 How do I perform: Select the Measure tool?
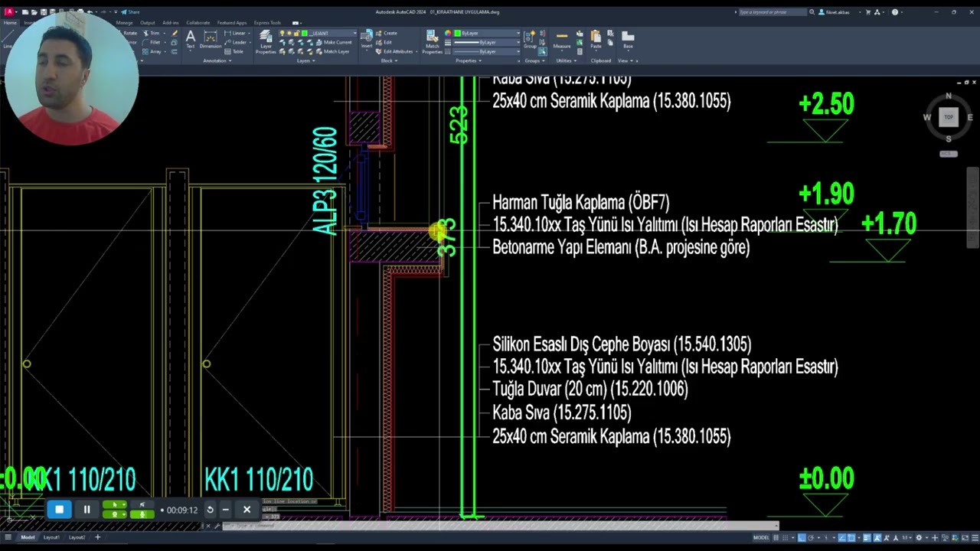562,40
